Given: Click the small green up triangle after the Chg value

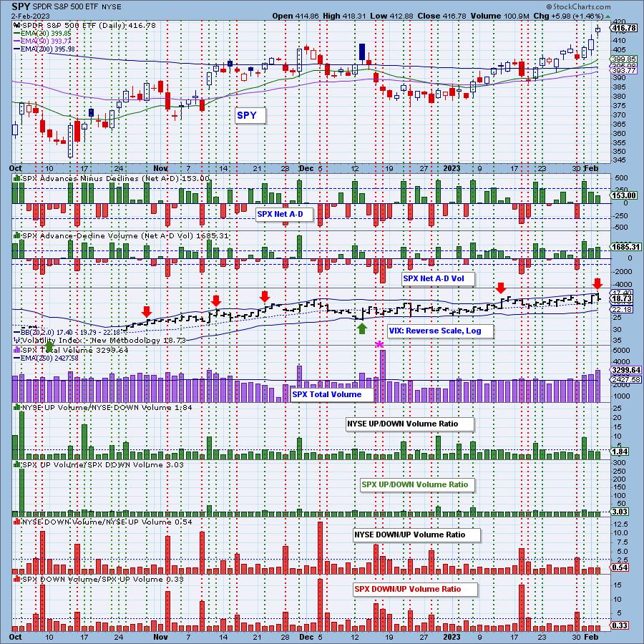Looking at the screenshot, I should click(608, 16).
